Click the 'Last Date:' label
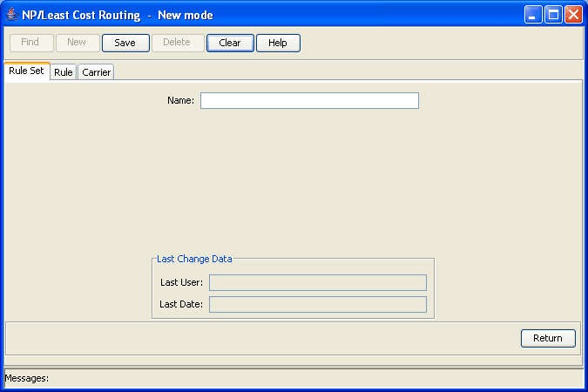Image resolution: width=588 pixels, height=392 pixels. pyautogui.click(x=181, y=304)
